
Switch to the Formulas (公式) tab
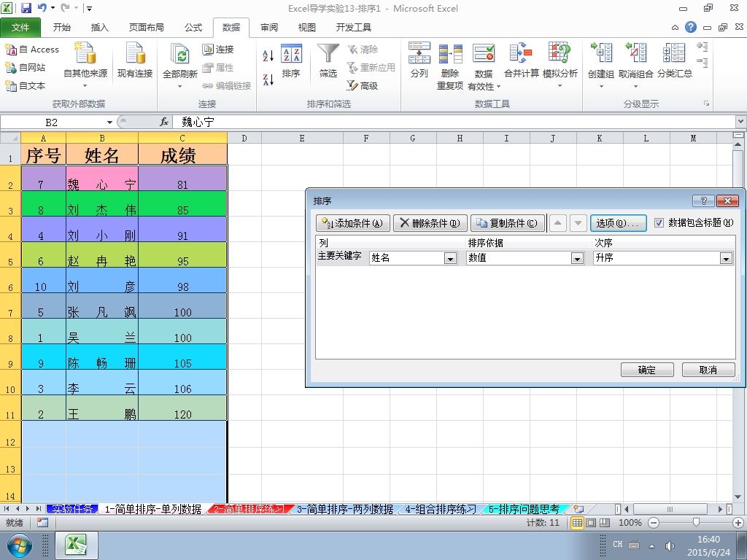193,28
